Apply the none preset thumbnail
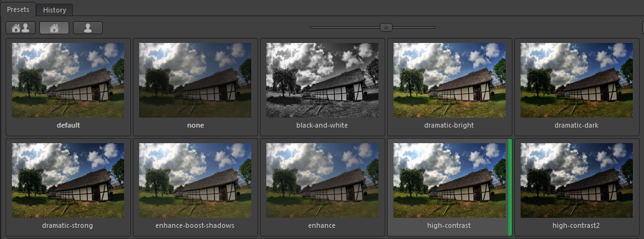Viewport: 644px width, 239px height. (195, 80)
